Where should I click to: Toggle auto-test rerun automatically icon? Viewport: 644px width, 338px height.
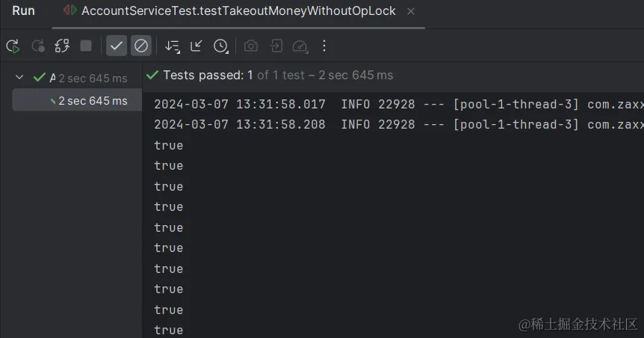62,46
